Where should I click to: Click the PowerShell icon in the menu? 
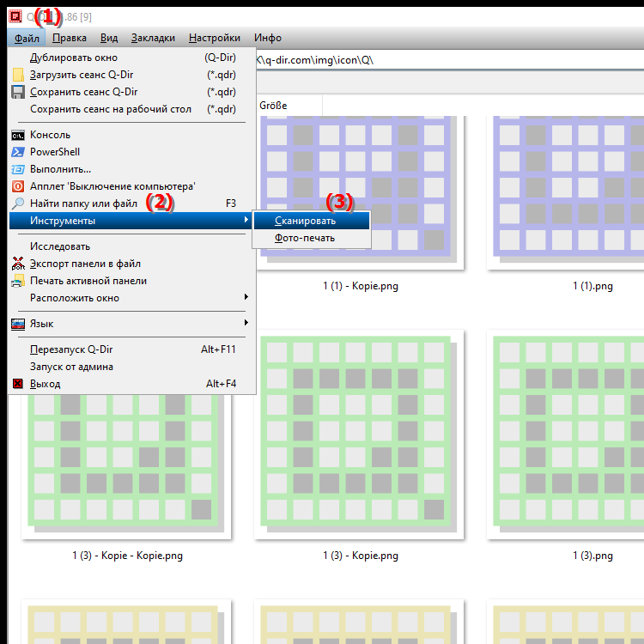pyautogui.click(x=18, y=152)
